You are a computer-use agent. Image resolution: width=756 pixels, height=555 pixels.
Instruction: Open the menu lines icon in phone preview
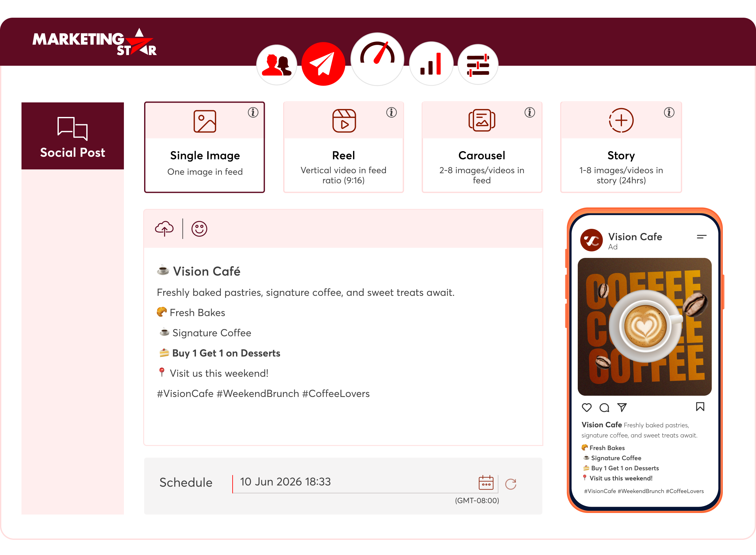[702, 237]
